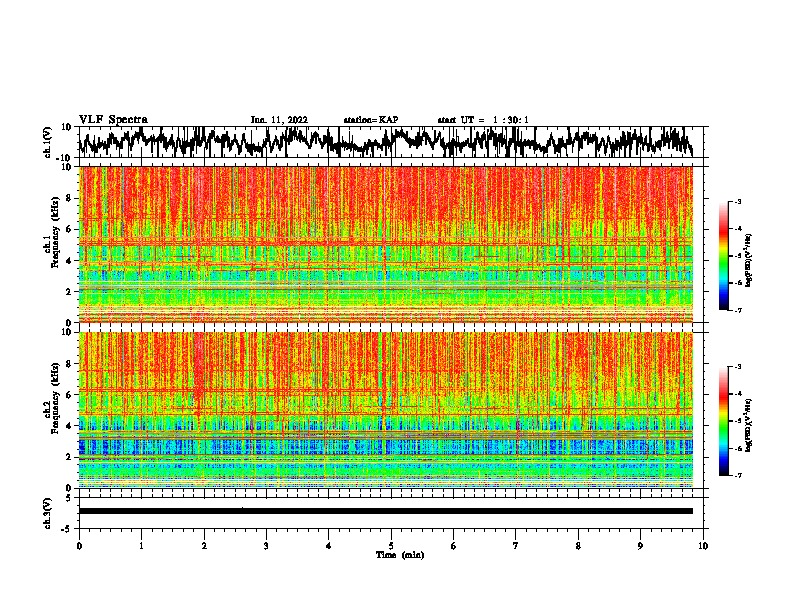
Task: Click time axis tick label "5"
Action: [391, 546]
